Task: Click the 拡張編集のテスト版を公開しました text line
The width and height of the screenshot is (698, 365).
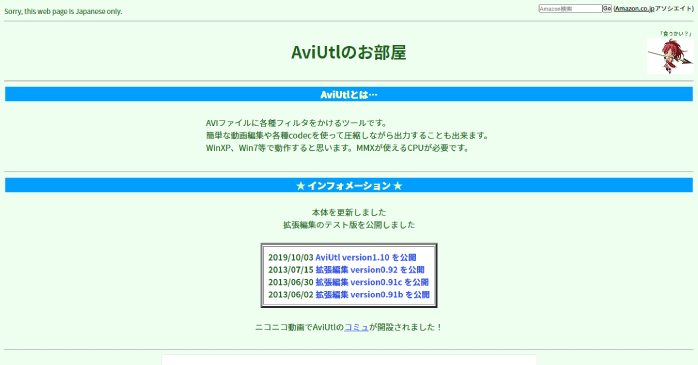Action: (349, 225)
